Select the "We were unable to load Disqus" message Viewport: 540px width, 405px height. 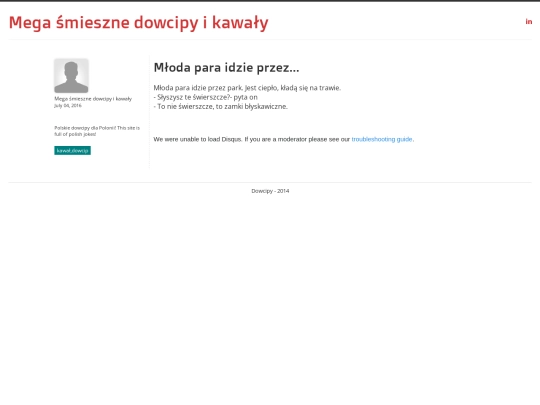pos(284,139)
